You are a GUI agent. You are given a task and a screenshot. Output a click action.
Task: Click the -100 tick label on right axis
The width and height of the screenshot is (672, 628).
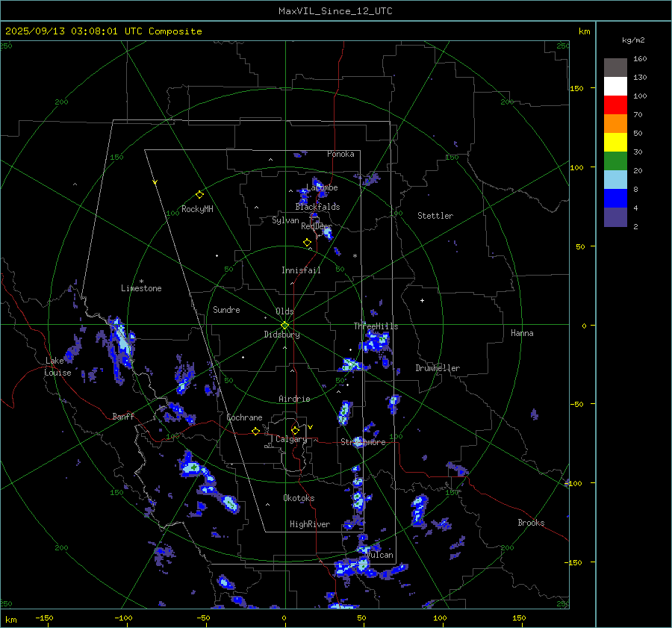(x=574, y=484)
